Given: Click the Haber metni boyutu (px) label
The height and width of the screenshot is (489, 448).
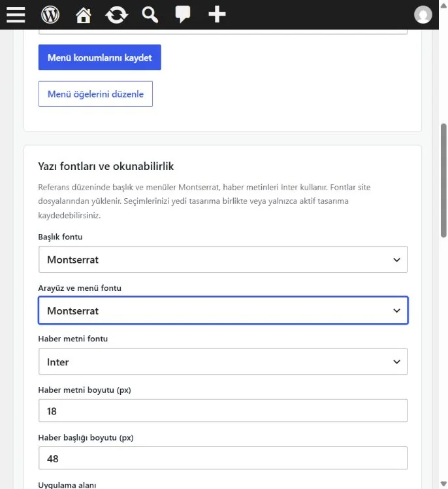Looking at the screenshot, I should pyautogui.click(x=84, y=390).
